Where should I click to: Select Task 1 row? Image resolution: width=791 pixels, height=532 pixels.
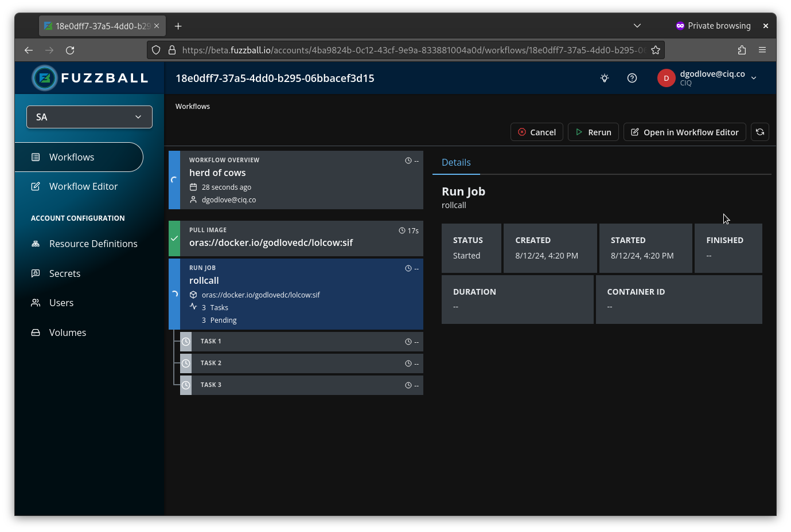tap(302, 342)
